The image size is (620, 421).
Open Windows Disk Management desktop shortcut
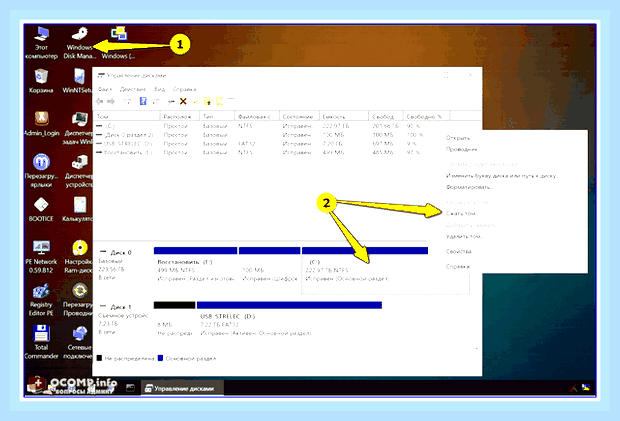(79, 43)
